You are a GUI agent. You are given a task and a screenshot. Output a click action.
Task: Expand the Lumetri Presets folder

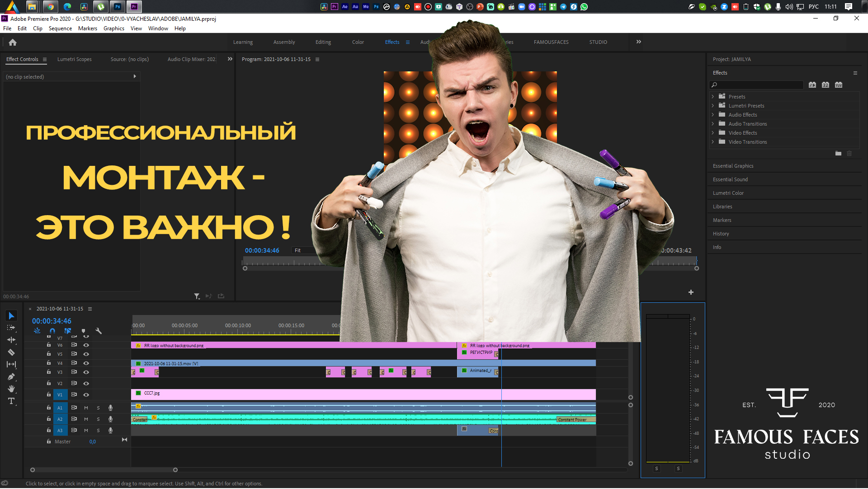pyautogui.click(x=712, y=106)
